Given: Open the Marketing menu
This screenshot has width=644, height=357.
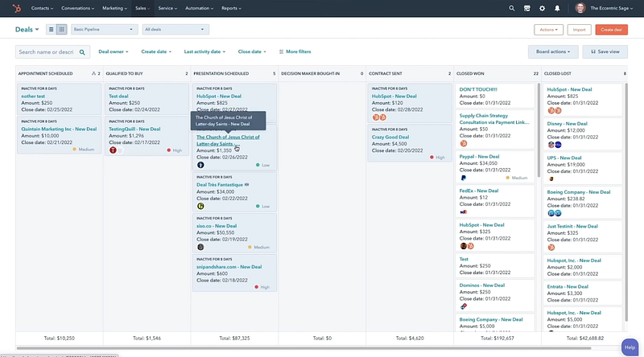Looking at the screenshot, I should [x=114, y=8].
